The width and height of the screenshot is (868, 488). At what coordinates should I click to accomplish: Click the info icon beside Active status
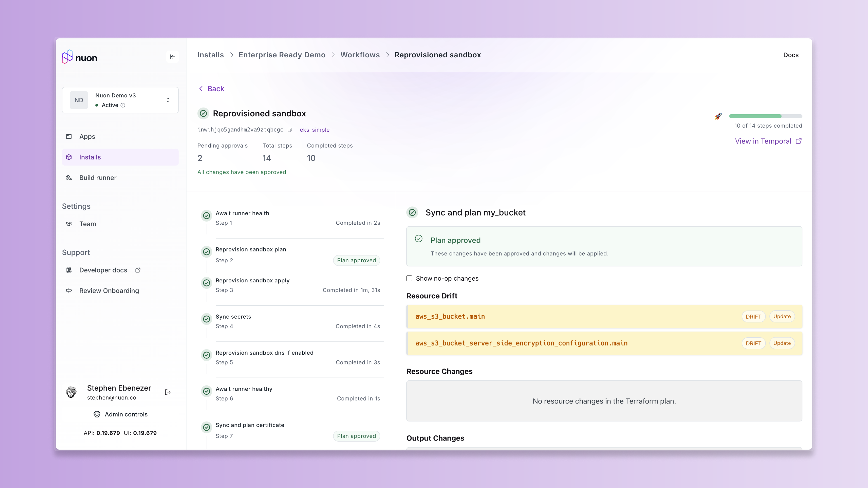tap(123, 105)
